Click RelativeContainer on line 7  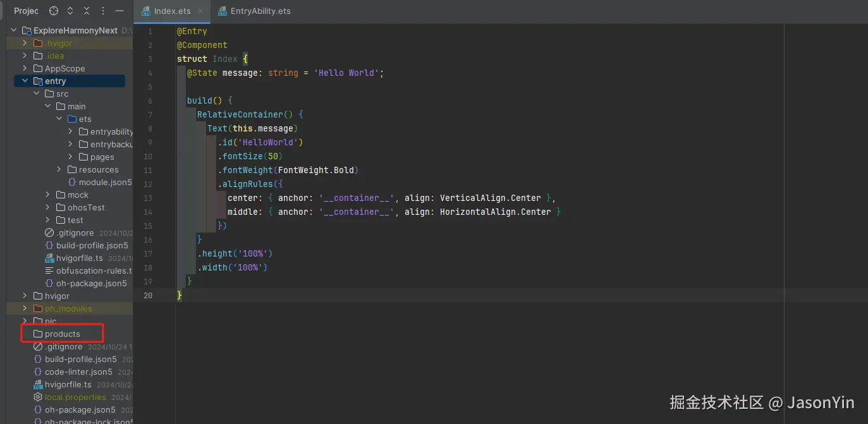[x=240, y=114]
